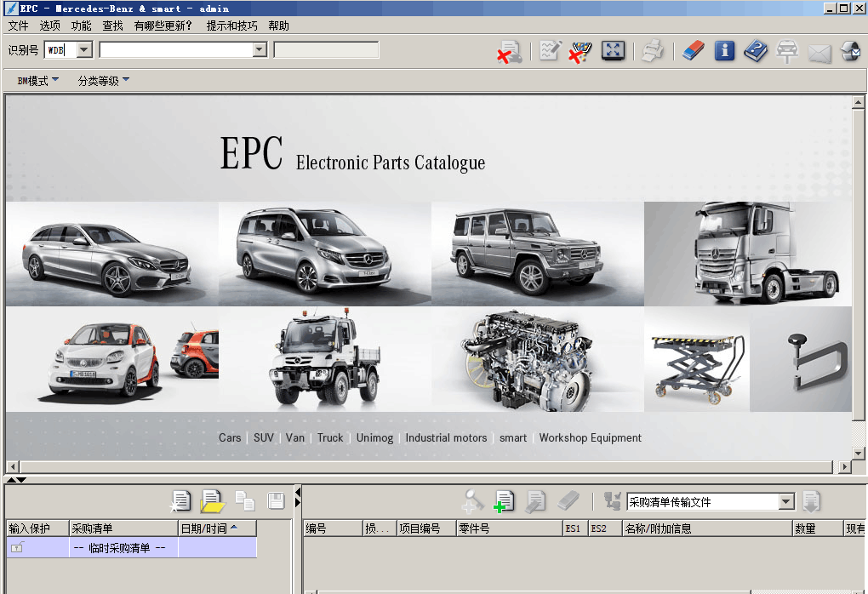Toggle the fullscreen expand arrows icon
Screen dimensions: 868x594
click(x=613, y=51)
